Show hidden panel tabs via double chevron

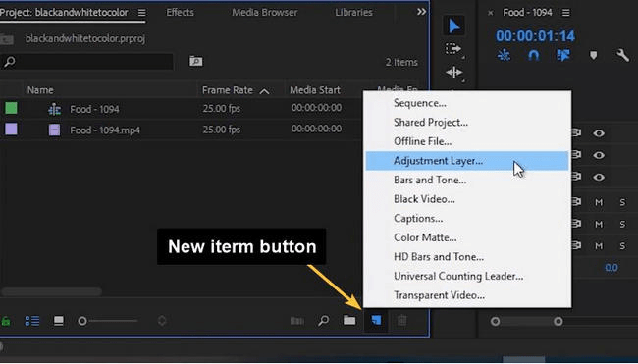point(421,12)
